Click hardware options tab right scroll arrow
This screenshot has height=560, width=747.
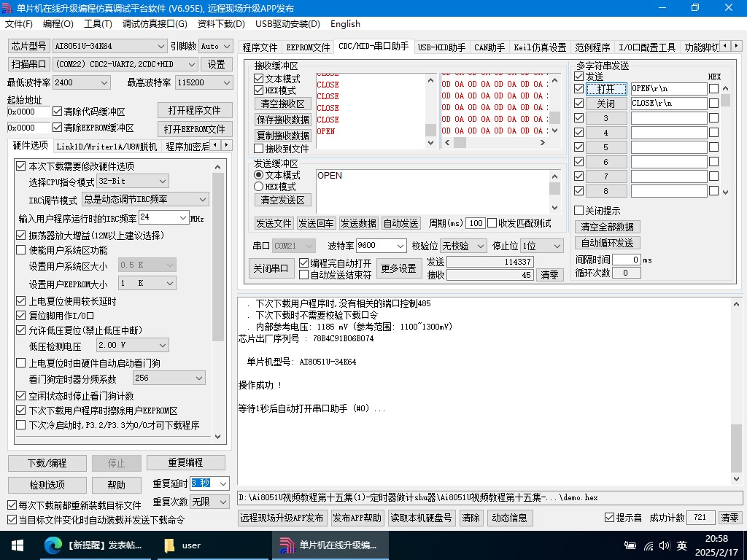point(227,145)
